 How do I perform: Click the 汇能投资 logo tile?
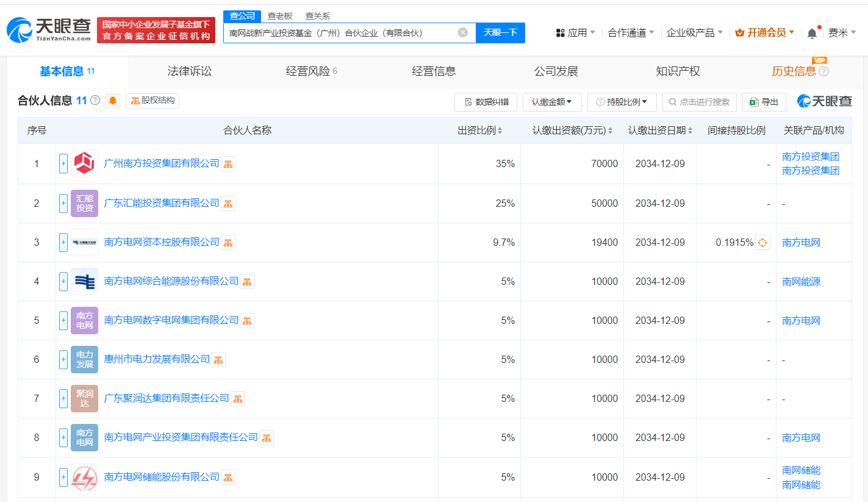(84, 203)
